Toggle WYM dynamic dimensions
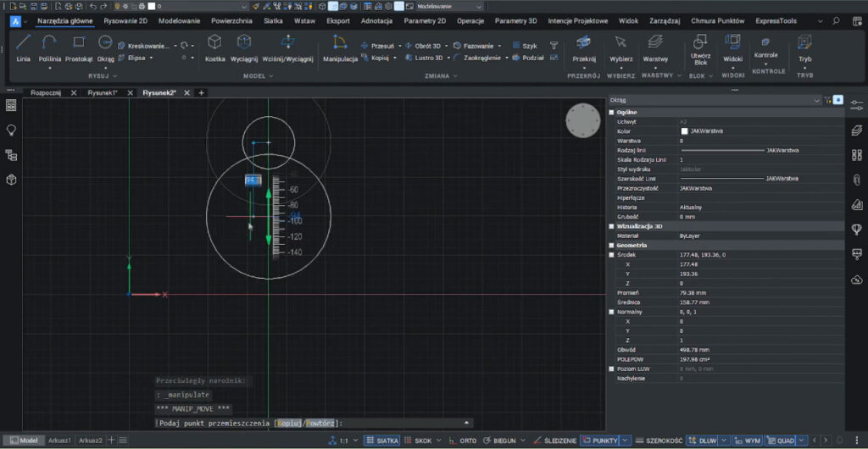The width and height of the screenshot is (868, 449). coord(748,441)
